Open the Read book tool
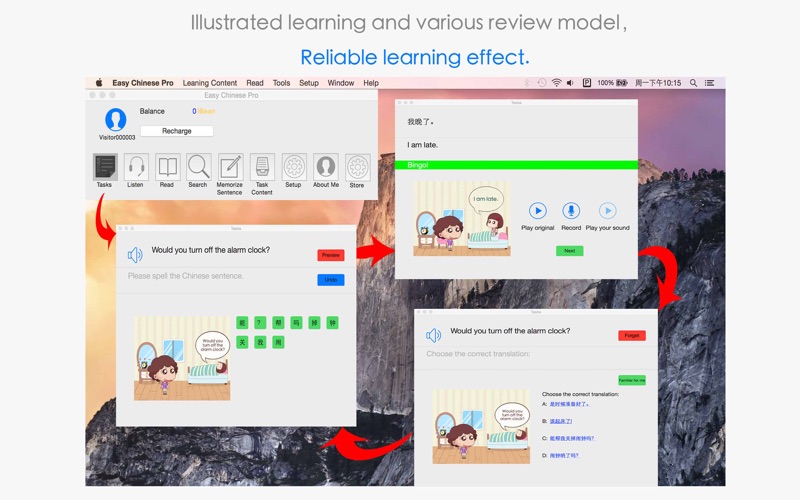 point(167,167)
